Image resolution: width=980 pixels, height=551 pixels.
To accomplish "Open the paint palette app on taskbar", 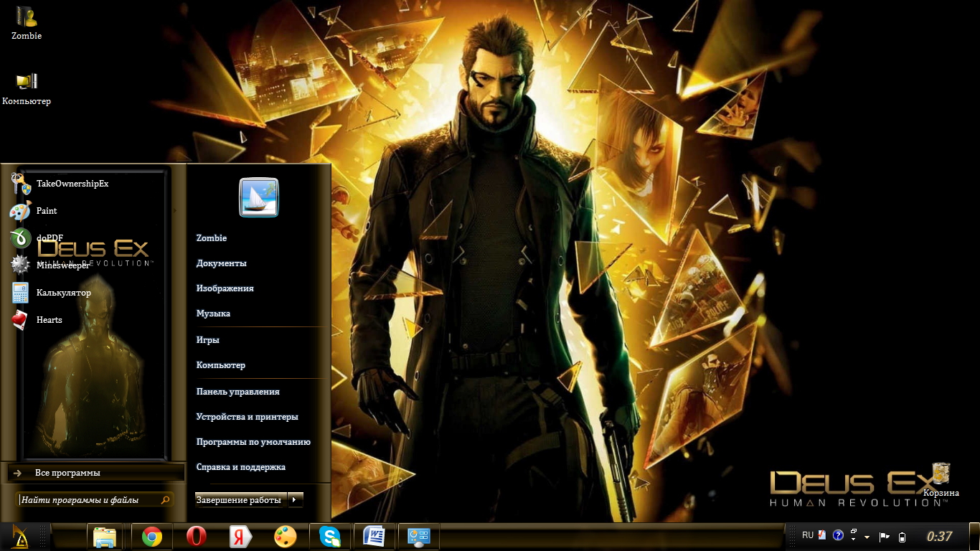I will pos(286,537).
